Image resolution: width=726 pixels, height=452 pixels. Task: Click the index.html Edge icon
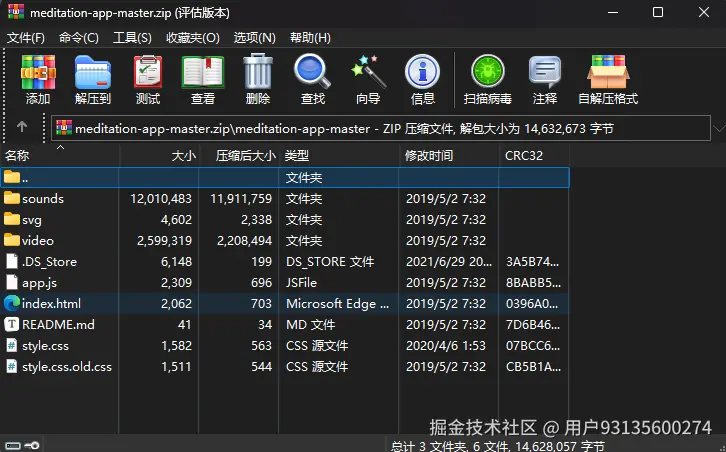[12, 303]
